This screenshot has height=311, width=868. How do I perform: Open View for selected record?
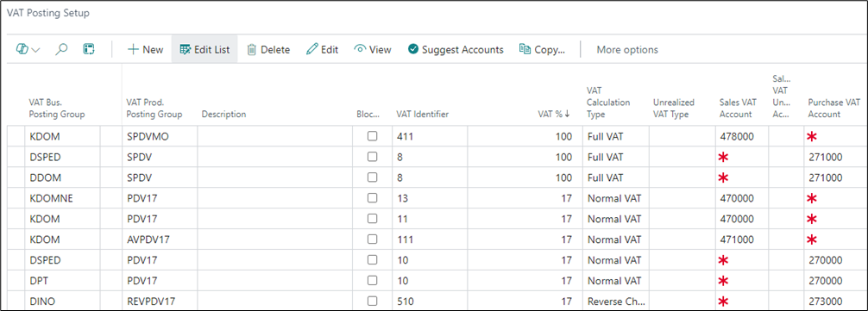(373, 50)
